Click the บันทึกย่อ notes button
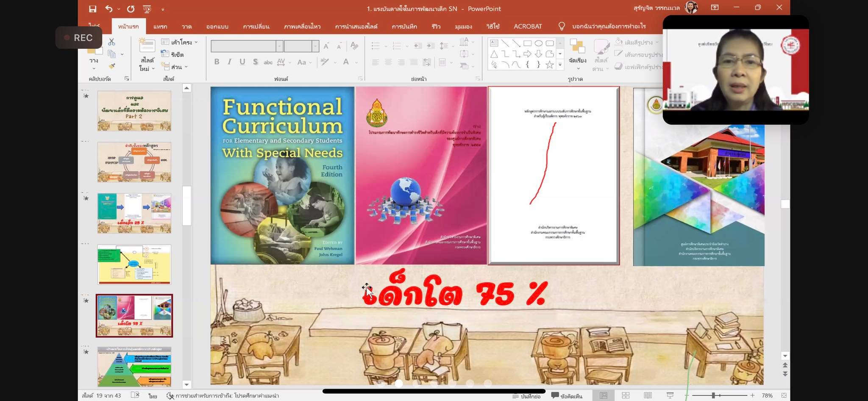This screenshot has width=868, height=401. (x=526, y=396)
